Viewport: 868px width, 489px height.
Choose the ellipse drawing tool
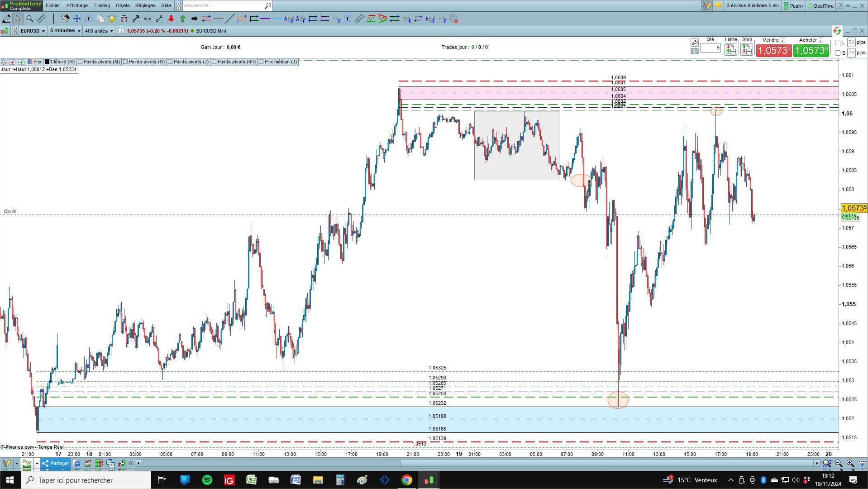pos(242,19)
